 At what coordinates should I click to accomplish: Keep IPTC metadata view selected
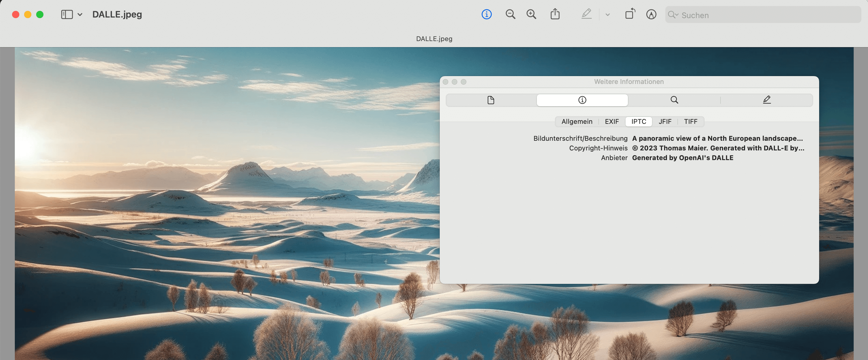click(x=638, y=121)
